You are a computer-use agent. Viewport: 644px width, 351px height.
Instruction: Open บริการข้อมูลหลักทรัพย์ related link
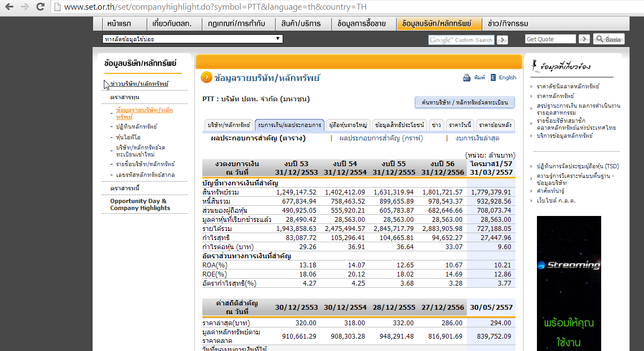point(565,136)
